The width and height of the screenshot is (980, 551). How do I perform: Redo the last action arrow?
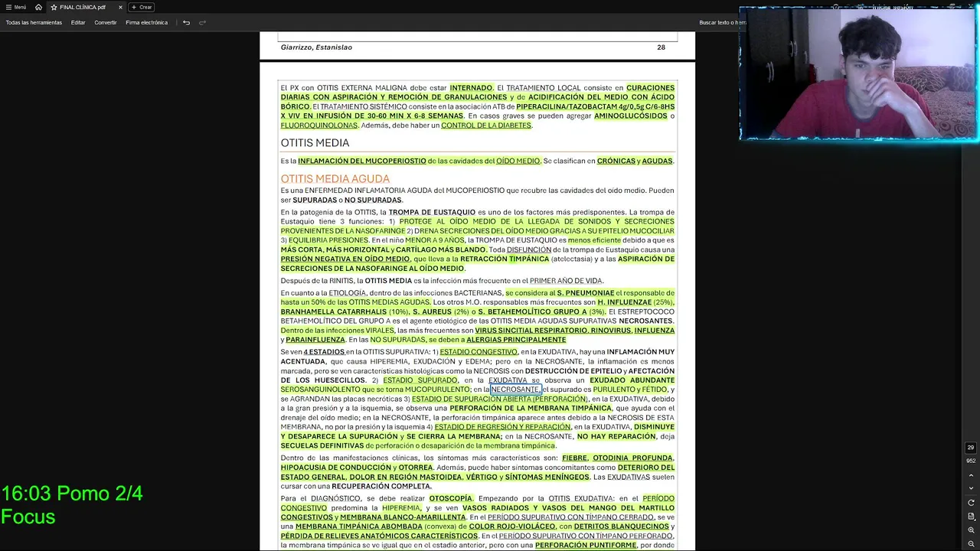202,22
